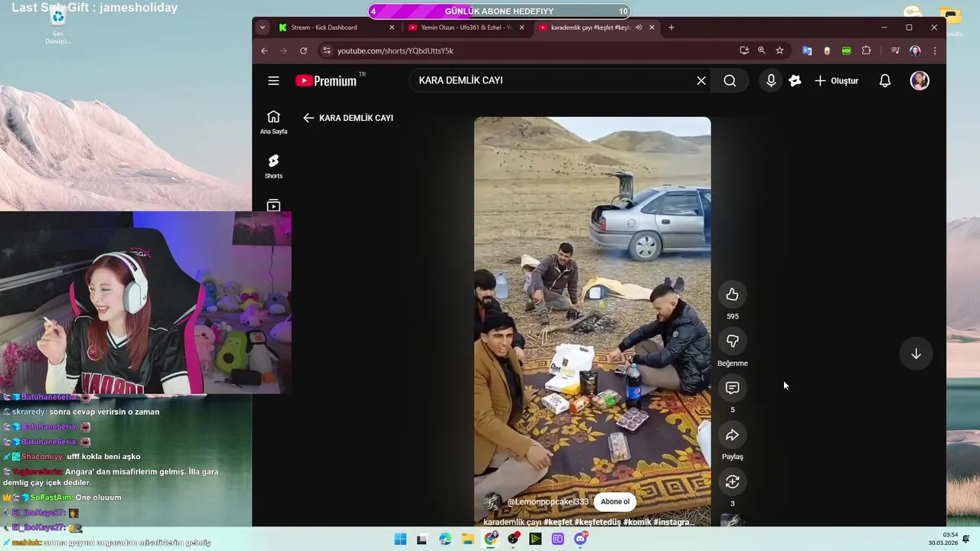980x551 pixels.
Task: Navigate back in Chrome toolbar
Action: click(264, 51)
